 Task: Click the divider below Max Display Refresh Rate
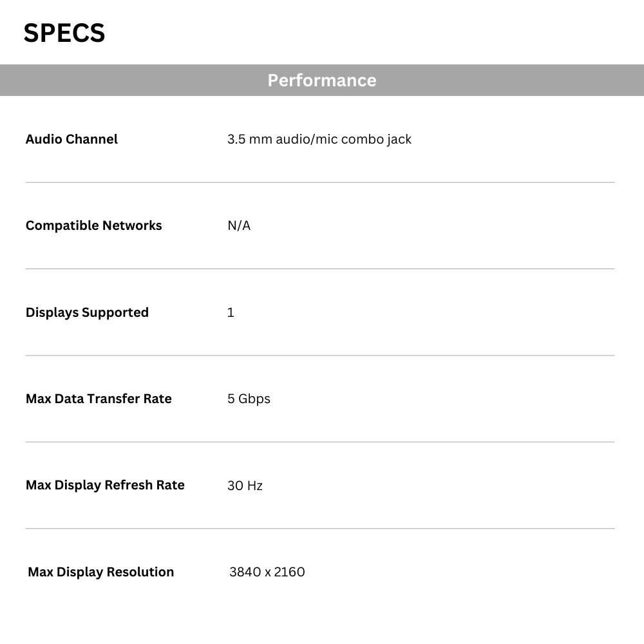pyautogui.click(x=320, y=529)
